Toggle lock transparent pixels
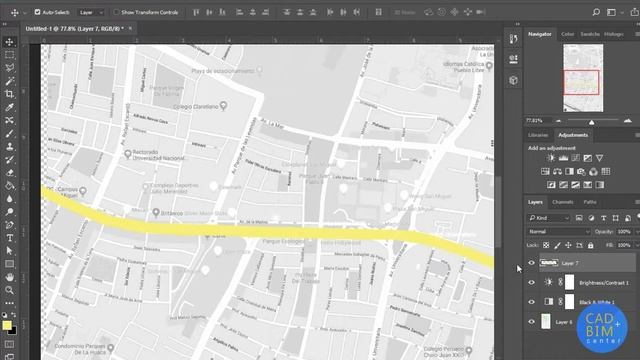Image resolution: width=640 pixels, height=360 pixels. pos(546,245)
